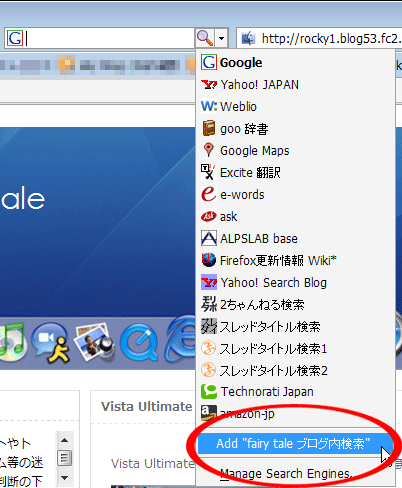Open Manage Search Engines
The image size is (402, 488).
(295, 473)
